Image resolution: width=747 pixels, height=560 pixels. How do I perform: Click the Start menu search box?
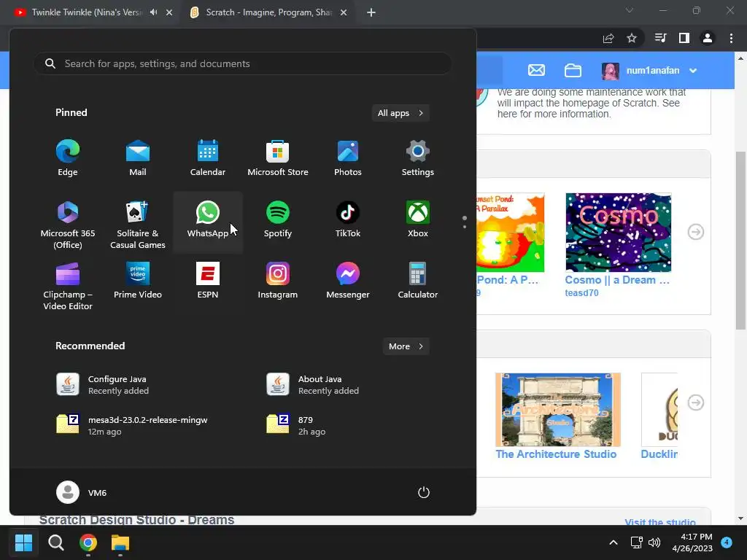point(243,63)
